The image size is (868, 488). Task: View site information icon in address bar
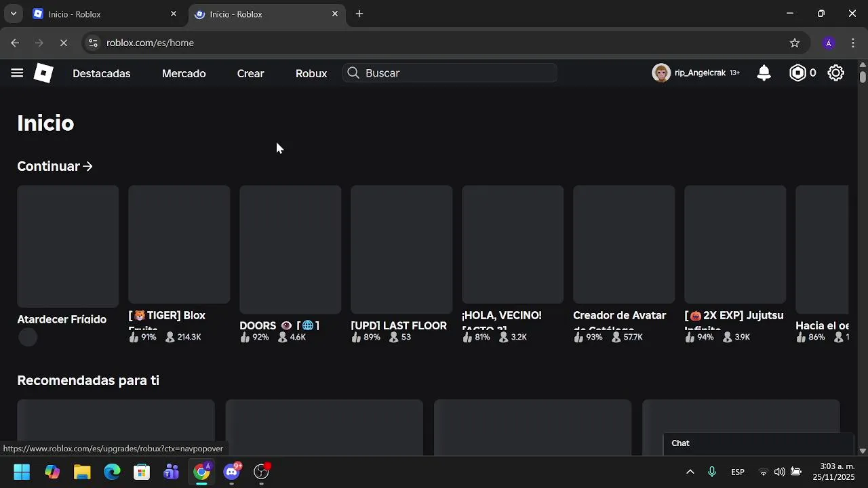(x=94, y=43)
